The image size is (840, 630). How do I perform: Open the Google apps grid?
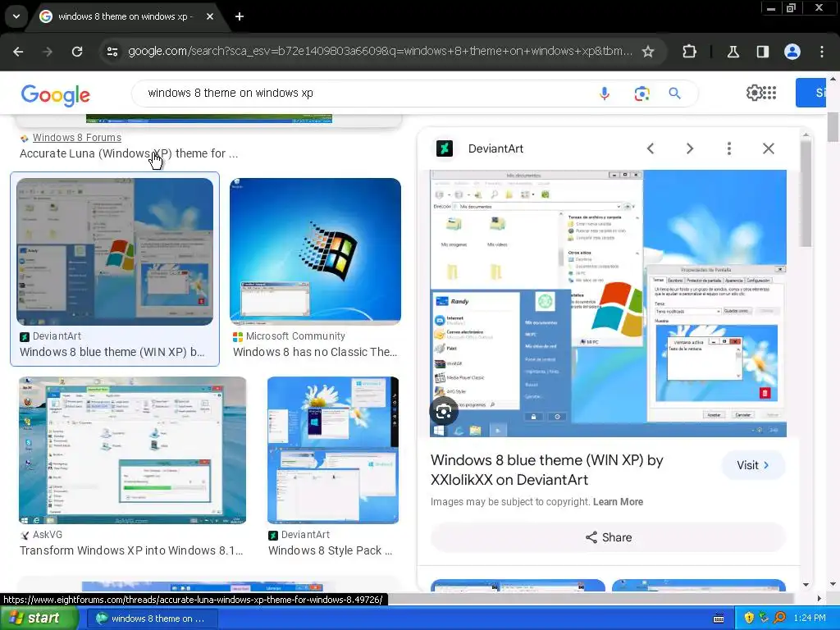[769, 93]
